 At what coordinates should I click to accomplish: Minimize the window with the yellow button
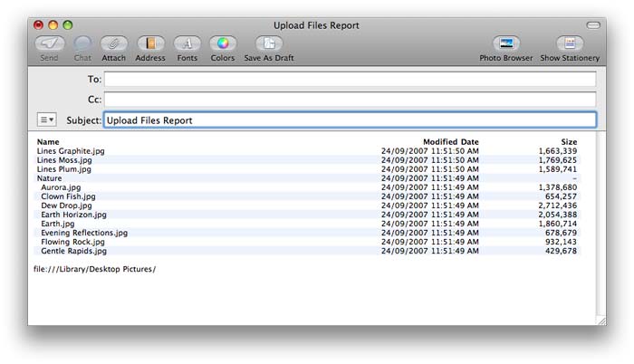tap(53, 25)
